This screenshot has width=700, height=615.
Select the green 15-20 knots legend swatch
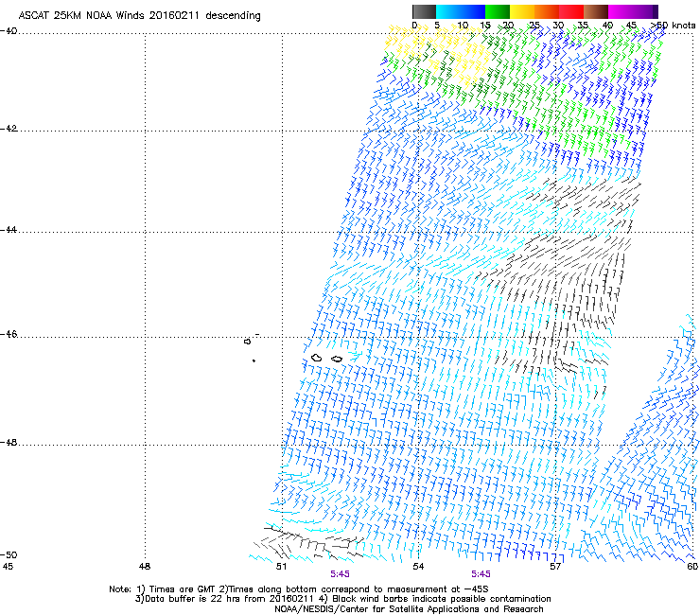coord(497,11)
